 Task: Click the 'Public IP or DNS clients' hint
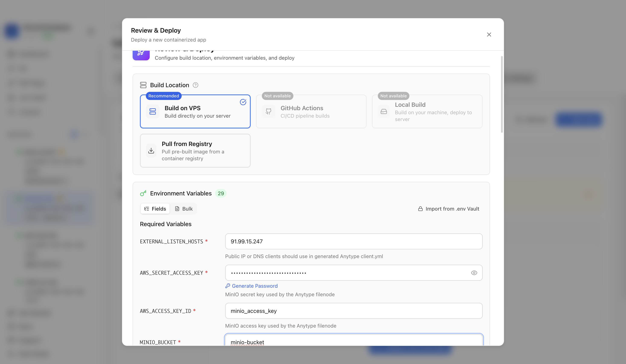tap(304, 256)
